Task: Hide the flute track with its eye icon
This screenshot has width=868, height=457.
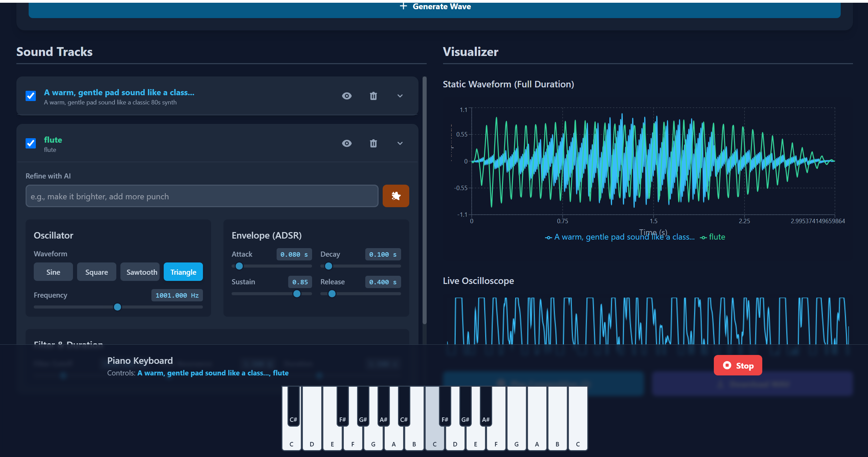Action: (x=347, y=143)
